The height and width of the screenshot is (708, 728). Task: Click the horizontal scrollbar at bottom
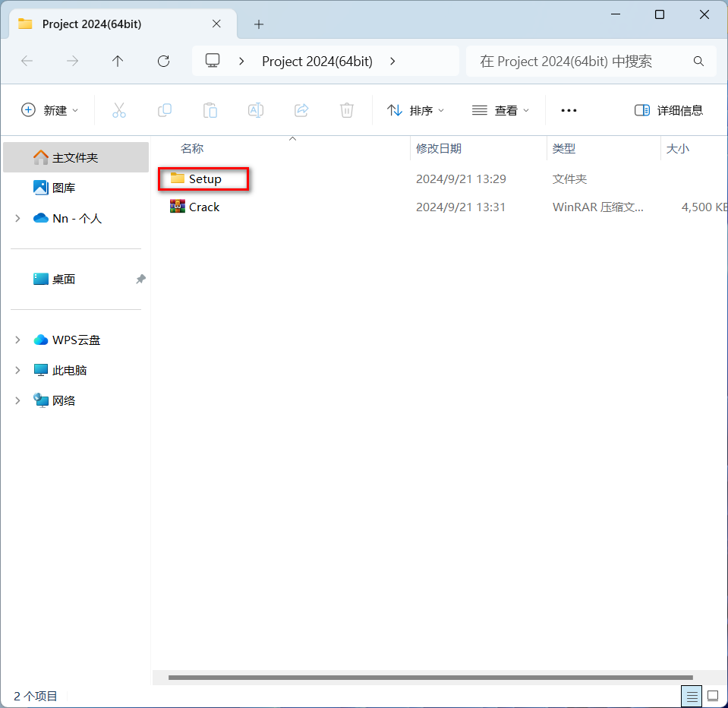[430, 678]
